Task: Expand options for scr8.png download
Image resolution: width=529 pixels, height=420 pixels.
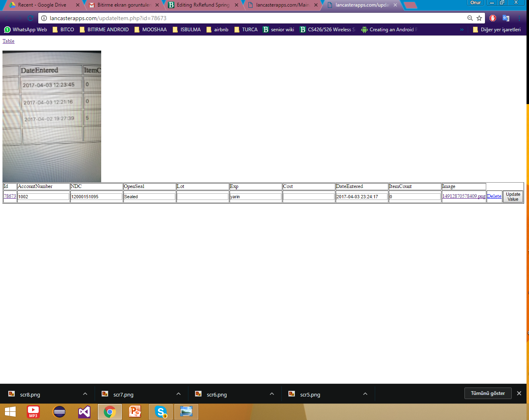Action: pos(85,394)
